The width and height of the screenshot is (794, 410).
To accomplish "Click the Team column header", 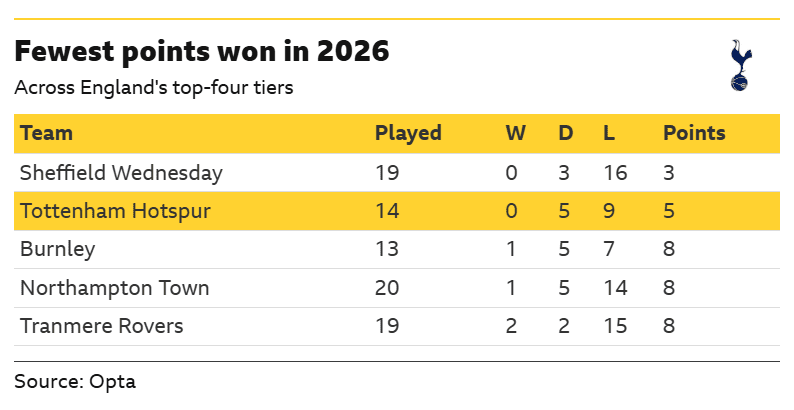I will coord(46,133).
